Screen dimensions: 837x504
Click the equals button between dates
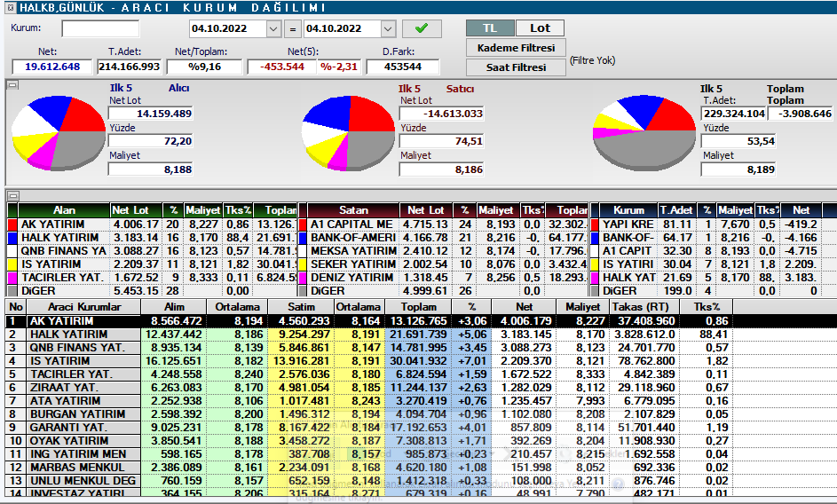pyautogui.click(x=293, y=29)
